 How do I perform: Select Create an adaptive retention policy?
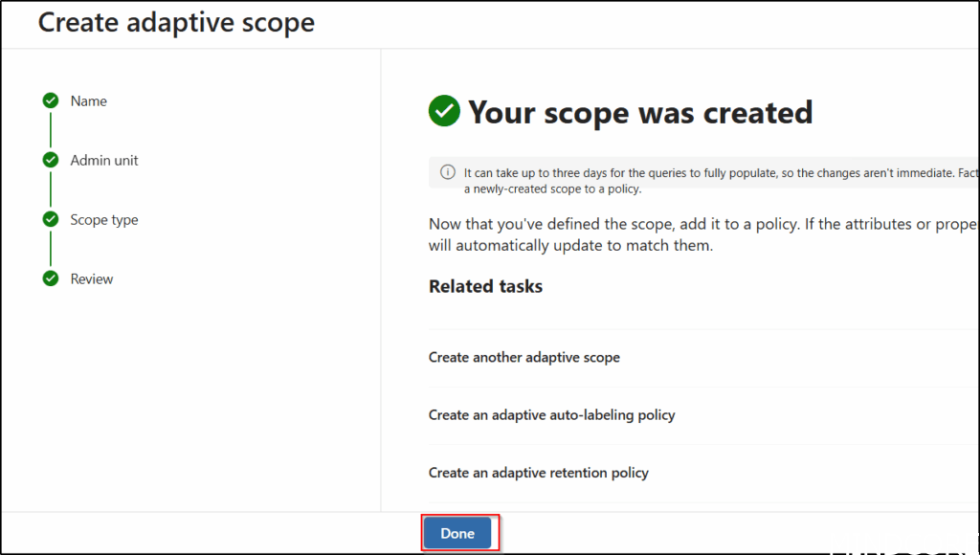pyautogui.click(x=538, y=473)
